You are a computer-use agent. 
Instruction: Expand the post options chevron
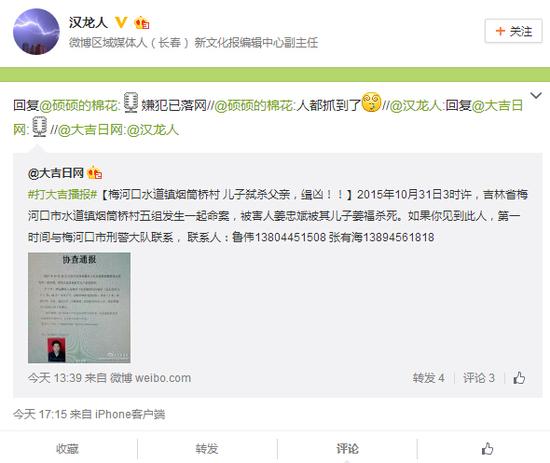point(536,95)
